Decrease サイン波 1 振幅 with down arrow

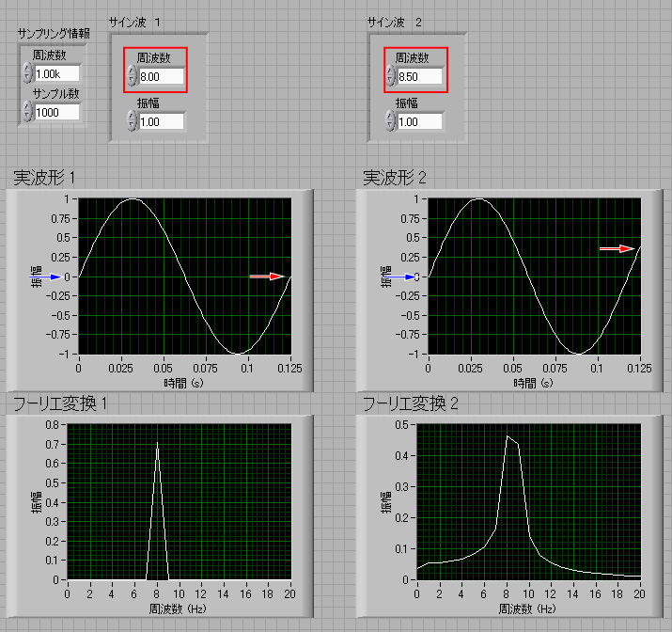132,126
